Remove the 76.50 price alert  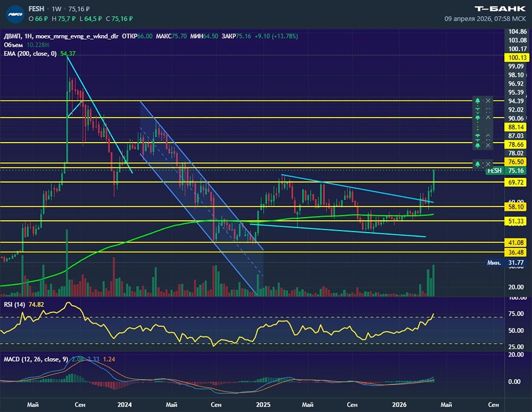coord(488,163)
